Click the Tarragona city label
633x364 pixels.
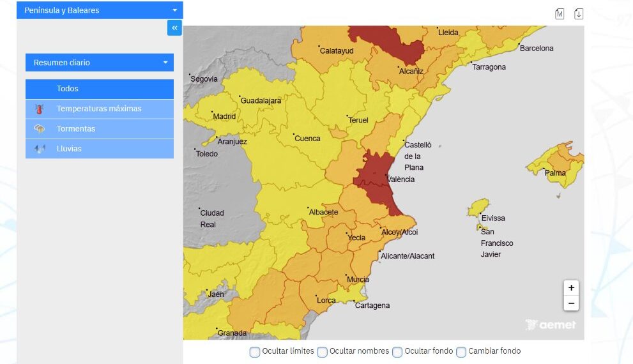pyautogui.click(x=489, y=67)
